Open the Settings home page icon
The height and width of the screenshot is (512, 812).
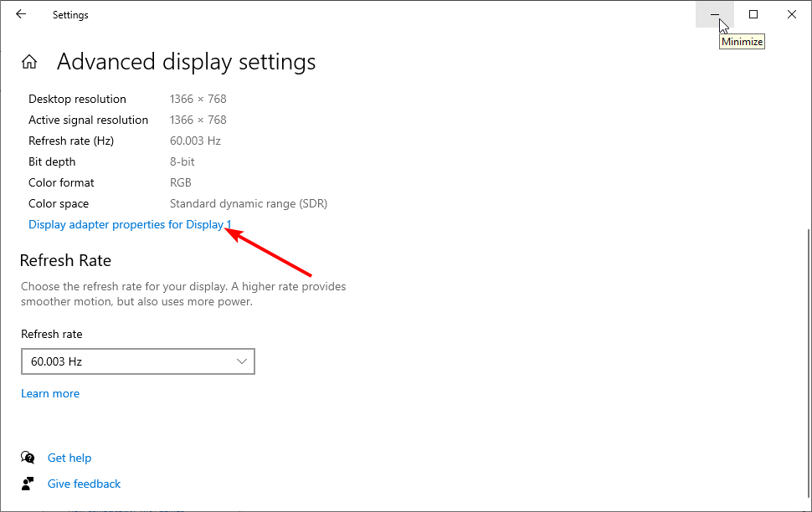(x=29, y=62)
